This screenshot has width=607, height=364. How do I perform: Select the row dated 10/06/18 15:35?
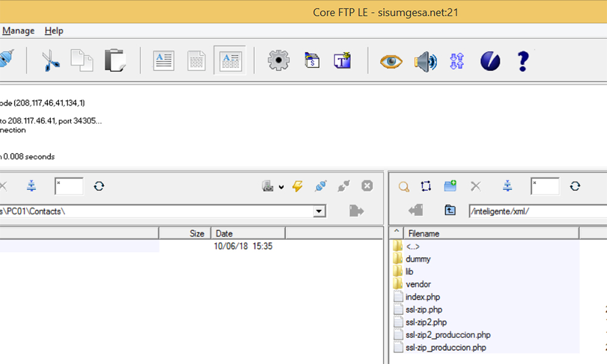point(191,246)
